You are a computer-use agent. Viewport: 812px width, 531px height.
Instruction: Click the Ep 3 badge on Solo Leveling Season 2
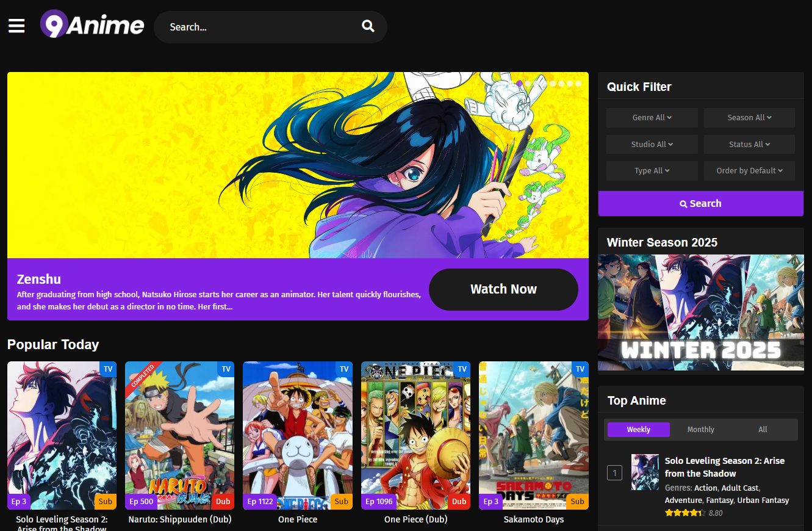click(19, 501)
